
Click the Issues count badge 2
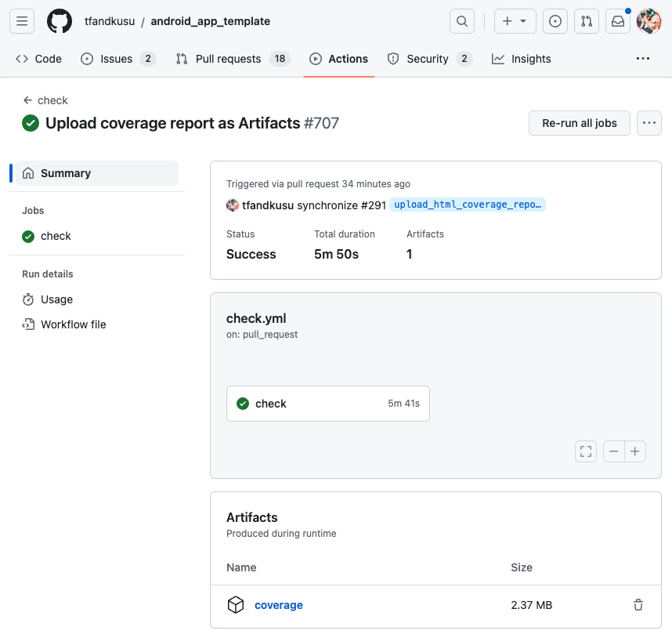coord(148,59)
